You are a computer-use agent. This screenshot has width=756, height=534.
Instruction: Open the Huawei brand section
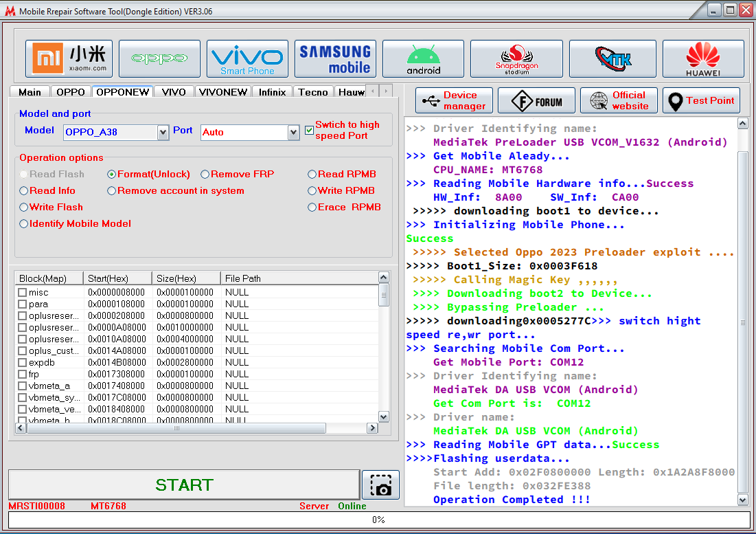pyautogui.click(x=703, y=59)
